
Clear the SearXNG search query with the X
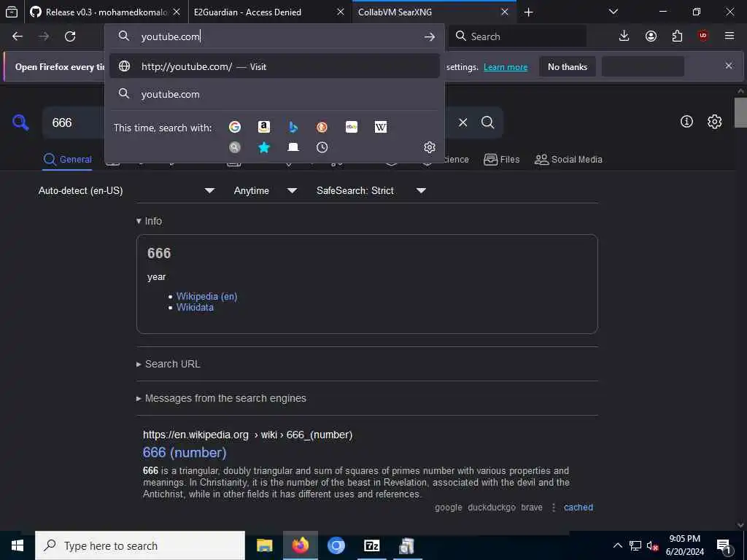click(x=462, y=122)
